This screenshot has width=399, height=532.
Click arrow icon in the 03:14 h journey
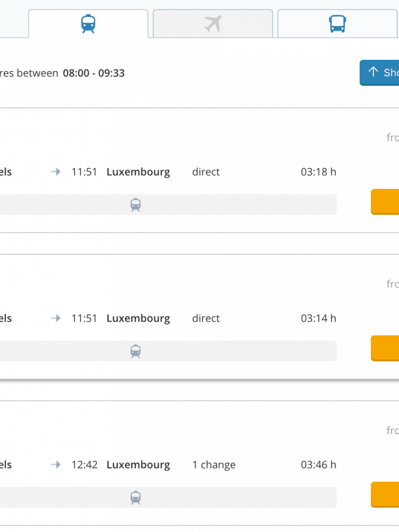56,318
